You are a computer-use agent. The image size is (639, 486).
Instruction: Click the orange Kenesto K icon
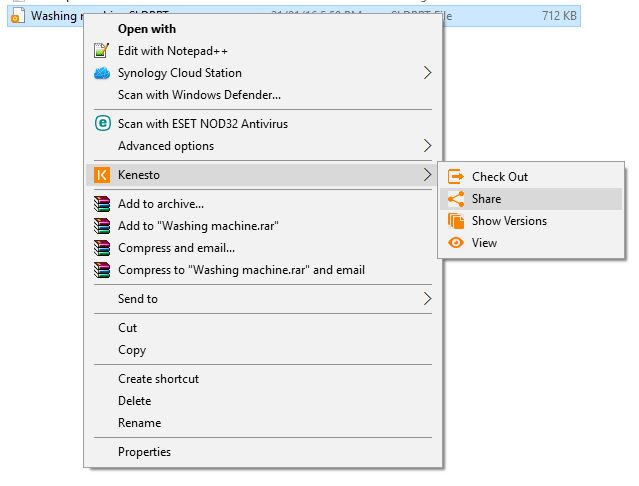tap(102, 175)
